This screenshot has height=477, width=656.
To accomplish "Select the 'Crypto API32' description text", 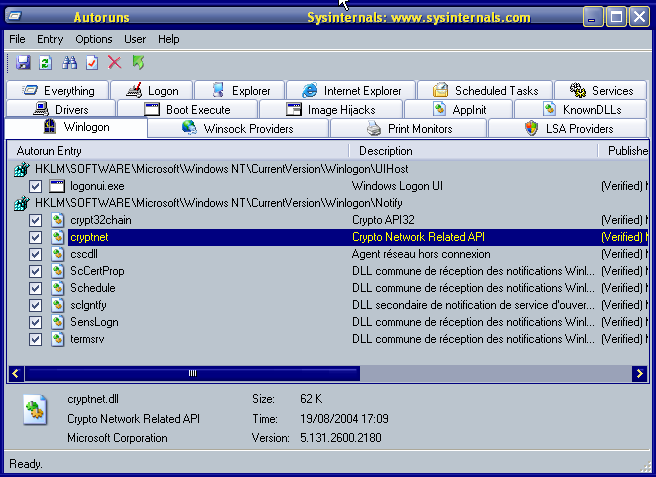I will [383, 220].
